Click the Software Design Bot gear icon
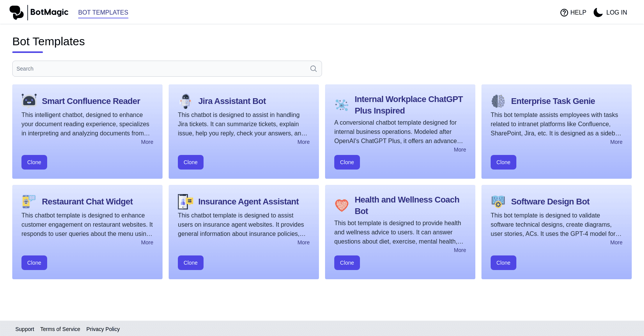This screenshot has height=336, width=644. [498, 201]
